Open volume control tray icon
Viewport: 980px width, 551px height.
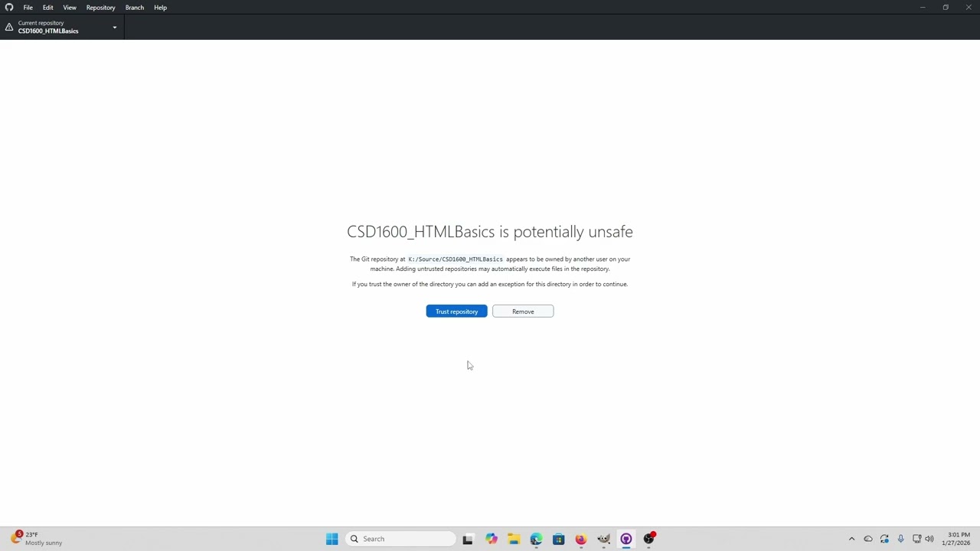[929, 539]
